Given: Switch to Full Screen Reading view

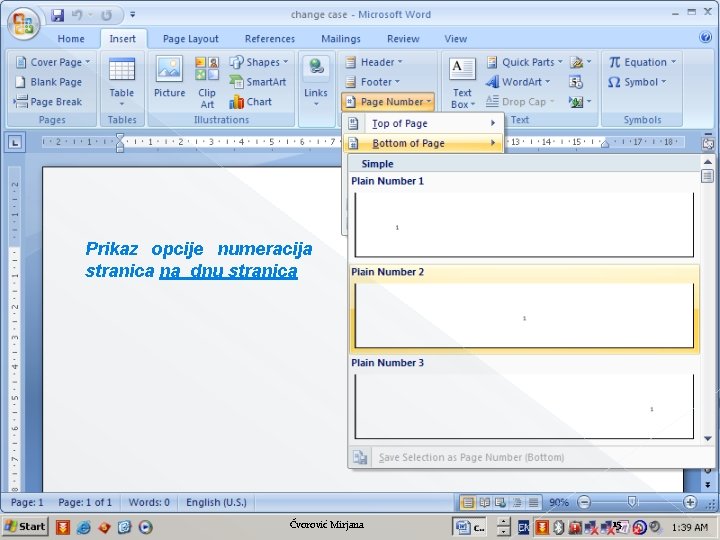Looking at the screenshot, I should coord(484,502).
